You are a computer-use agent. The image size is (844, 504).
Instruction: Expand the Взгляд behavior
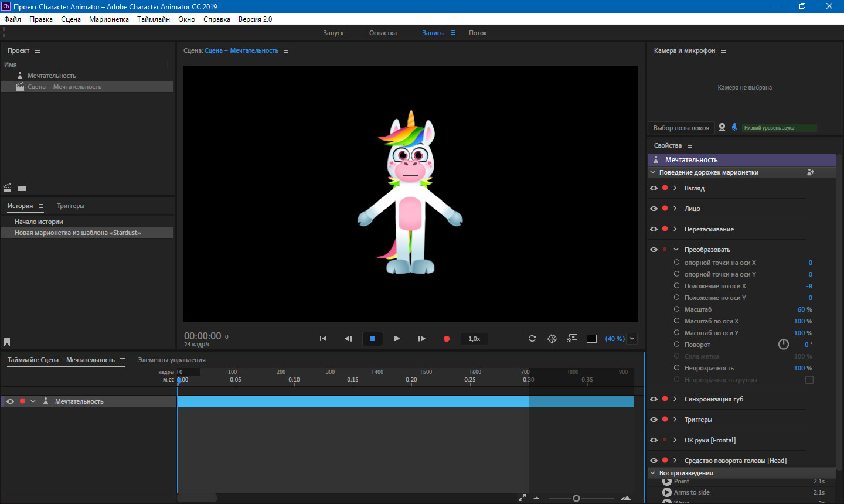point(675,188)
